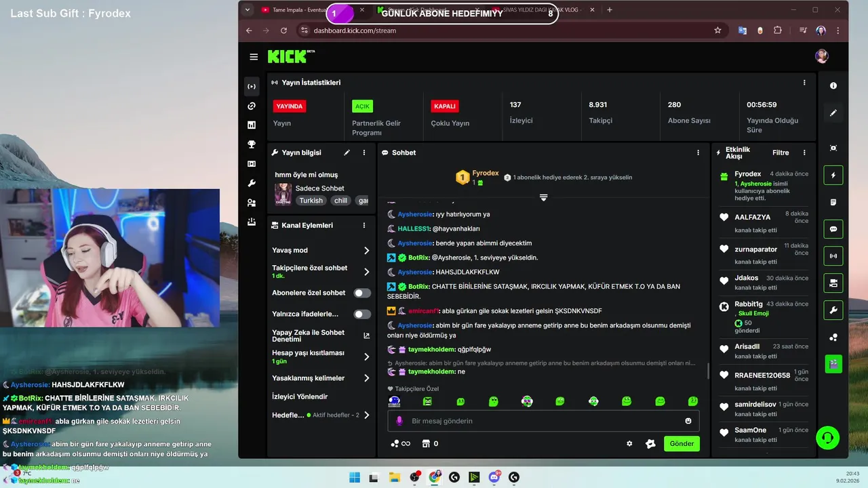Open Chrome three-dot menu

838,30
